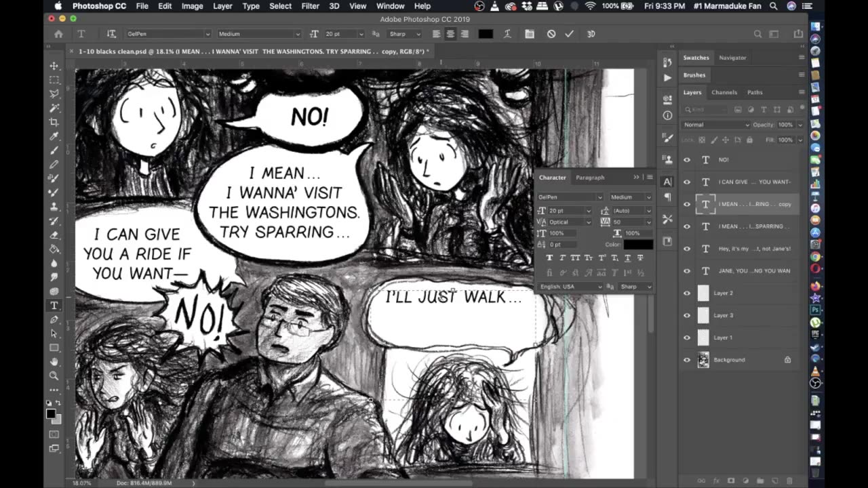Switch to the Channels tab

[x=724, y=92]
